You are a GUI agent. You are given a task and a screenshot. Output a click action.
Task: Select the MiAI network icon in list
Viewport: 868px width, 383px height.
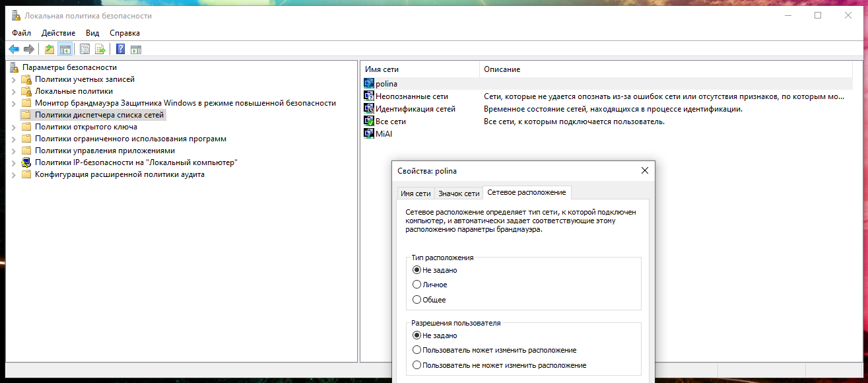(370, 133)
